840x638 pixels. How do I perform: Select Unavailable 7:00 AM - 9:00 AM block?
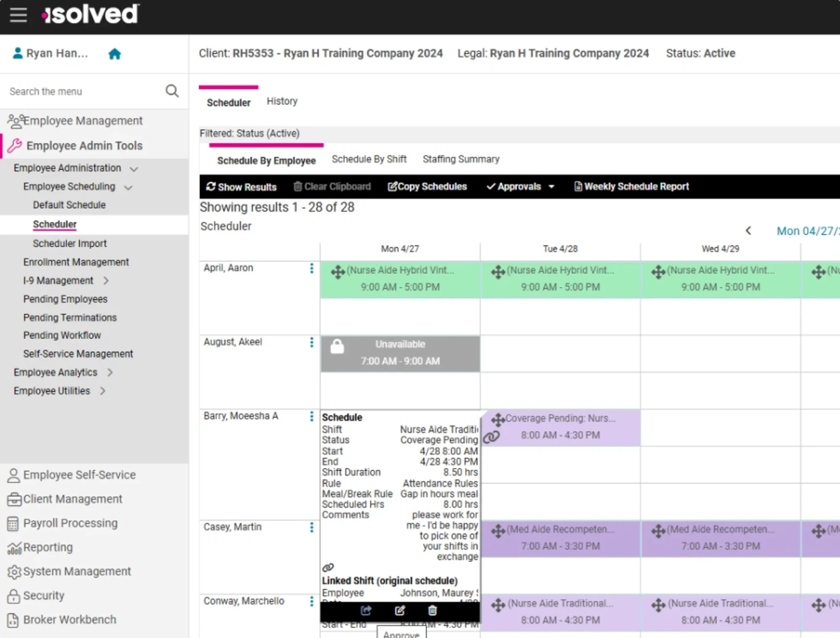pos(400,353)
